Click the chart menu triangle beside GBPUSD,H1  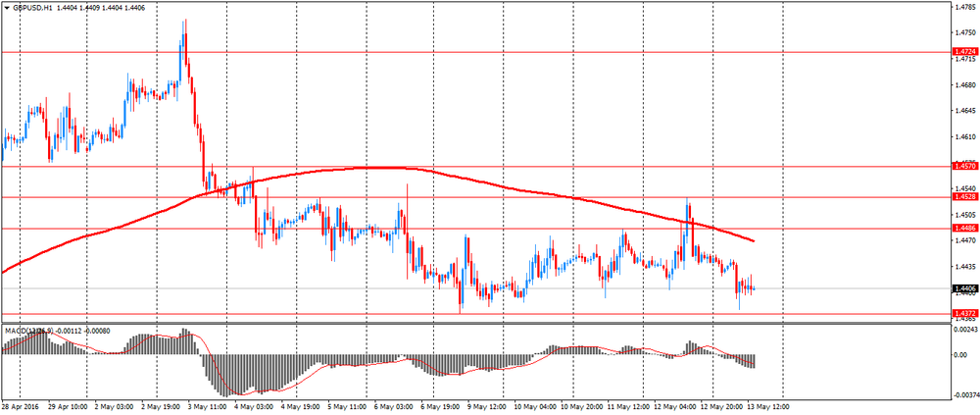tap(6, 8)
